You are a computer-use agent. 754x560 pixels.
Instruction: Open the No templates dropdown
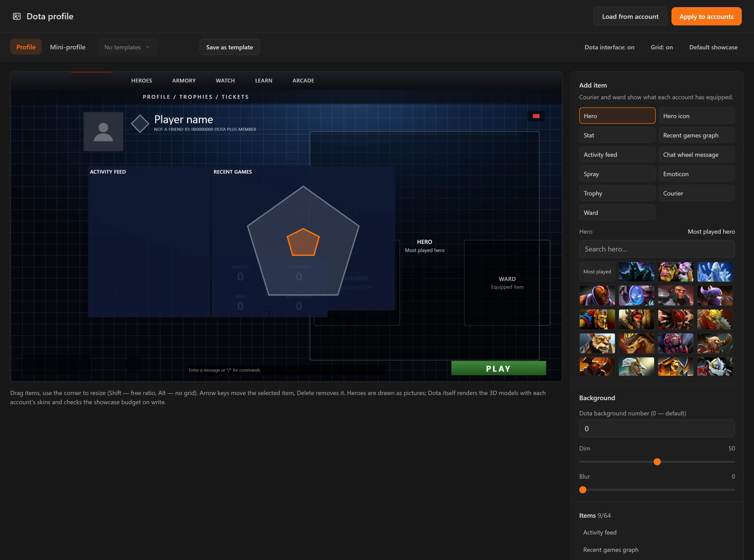tap(127, 47)
